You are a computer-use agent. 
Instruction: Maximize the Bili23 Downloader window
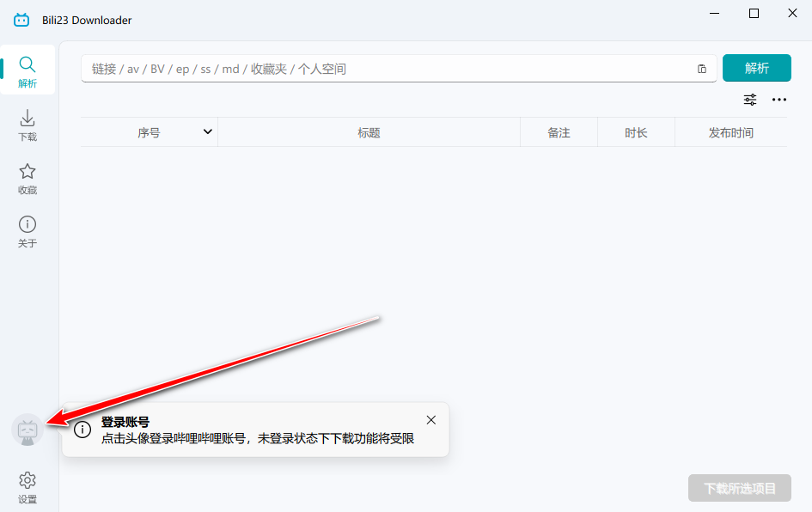tap(754, 14)
